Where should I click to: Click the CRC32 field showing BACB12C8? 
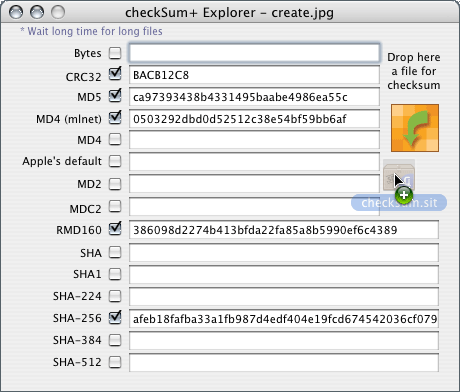(254, 75)
